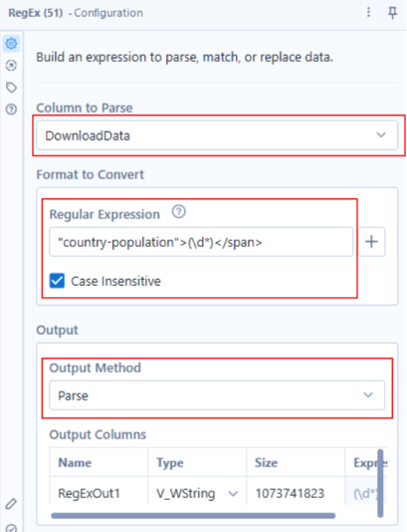Image resolution: width=407 pixels, height=532 pixels.
Task: Click the checkmark icon at sidebar bottom
Action: point(11,528)
